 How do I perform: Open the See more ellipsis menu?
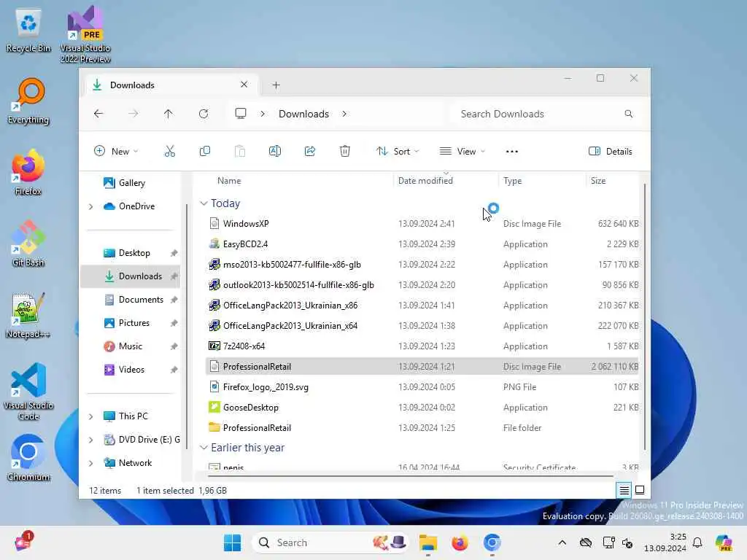coord(511,152)
